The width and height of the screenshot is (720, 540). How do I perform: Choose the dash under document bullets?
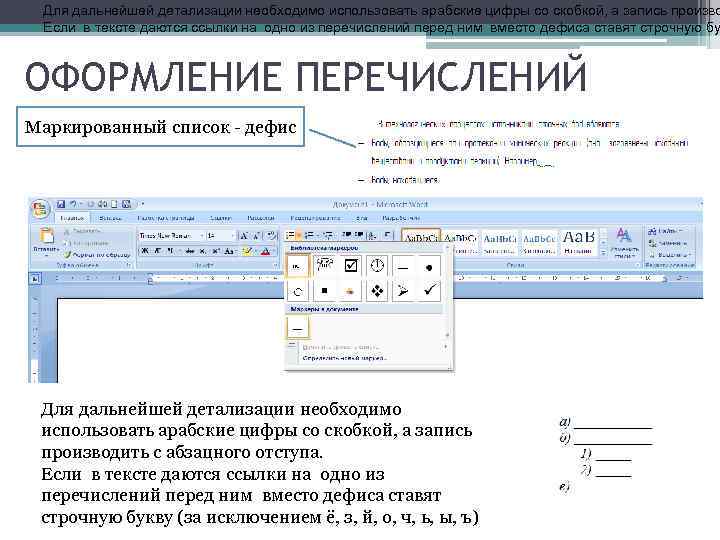click(x=298, y=328)
